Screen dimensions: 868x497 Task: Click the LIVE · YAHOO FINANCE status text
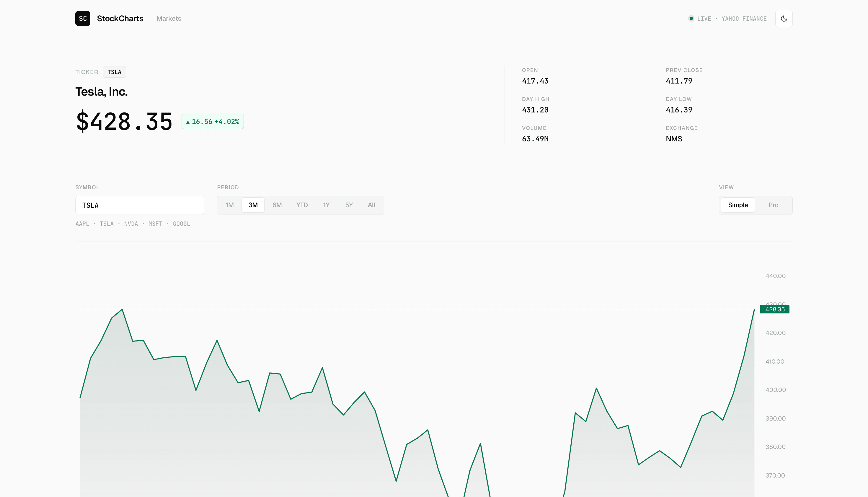click(x=732, y=18)
